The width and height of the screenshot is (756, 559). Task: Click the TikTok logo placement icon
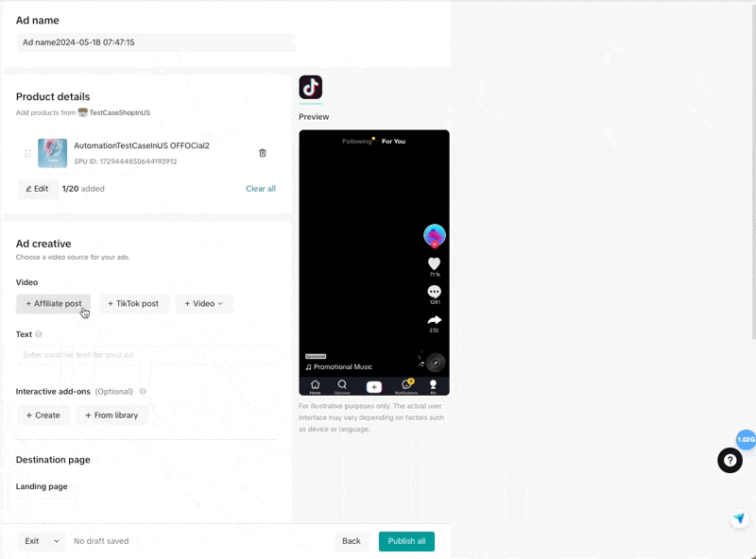(310, 87)
